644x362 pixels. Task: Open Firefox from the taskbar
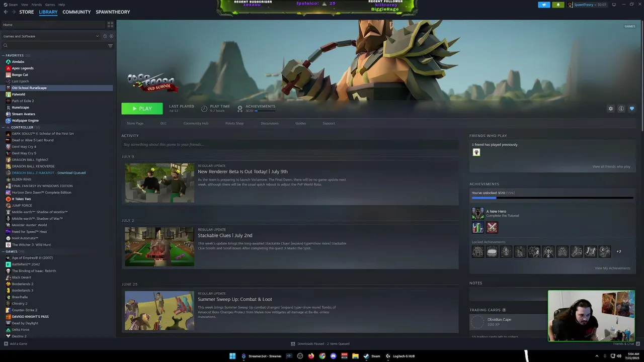pyautogui.click(x=311, y=356)
